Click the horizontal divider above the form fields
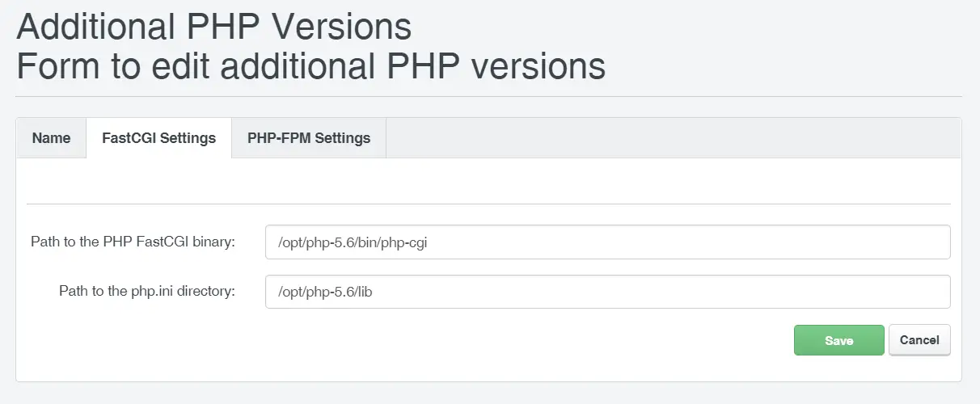Image resolution: width=980 pixels, height=404 pixels. pos(488,204)
